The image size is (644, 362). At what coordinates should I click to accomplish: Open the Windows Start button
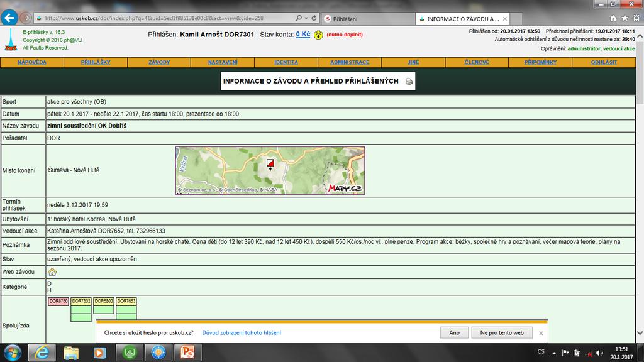13,353
